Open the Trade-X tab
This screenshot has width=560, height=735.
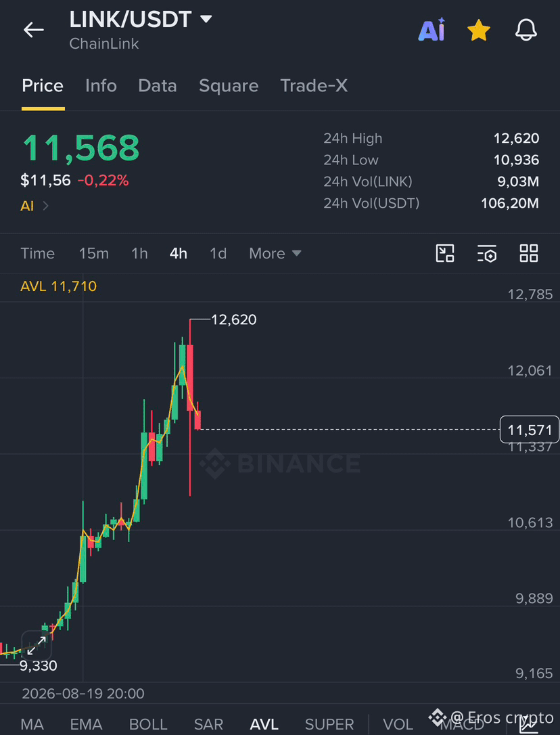[x=314, y=86]
